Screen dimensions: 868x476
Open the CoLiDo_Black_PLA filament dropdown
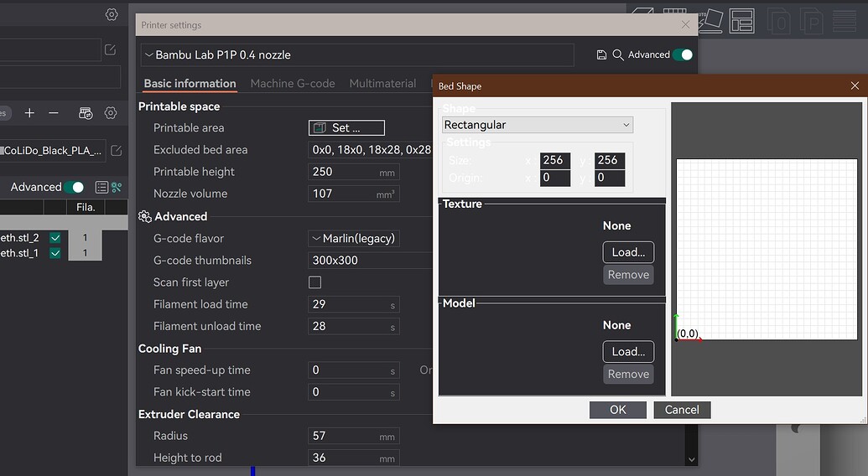53,150
